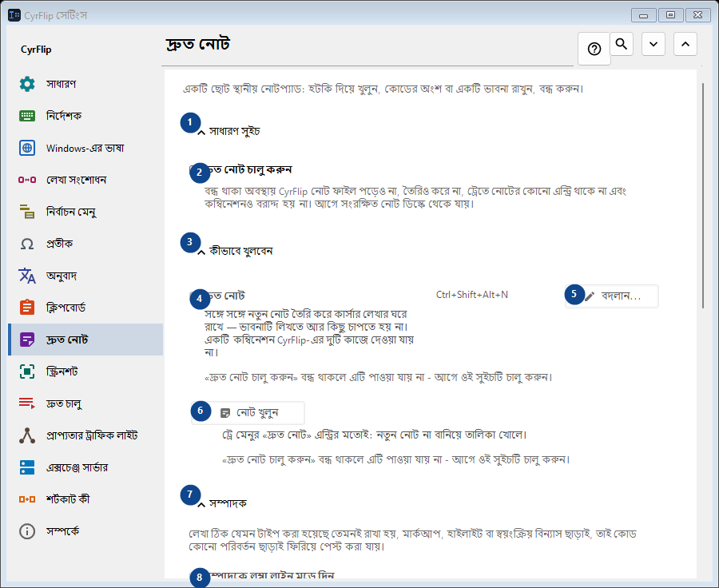This screenshot has width=719, height=588.
Task: Click the বদলান... hotkey change button
Action: (x=612, y=296)
